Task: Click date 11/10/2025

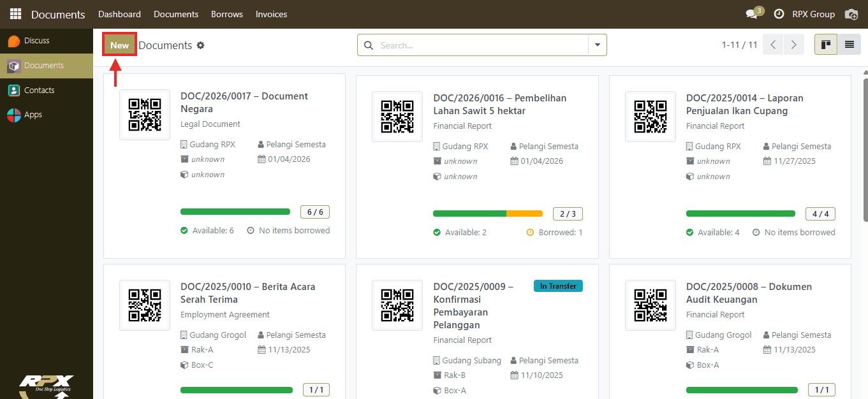Action: tap(542, 375)
